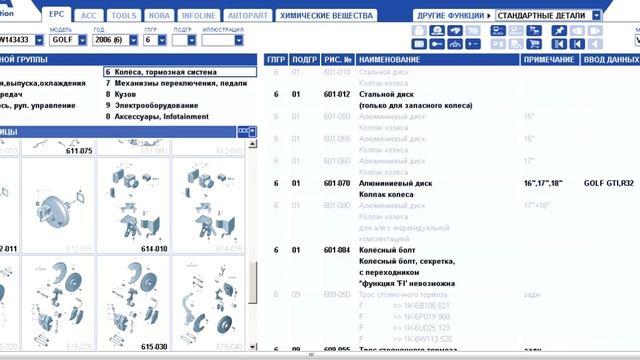Screen dimensions: 640x360
Task: Sort by the НАИМЕНОВАНИЕ column header
Action: click(437, 60)
